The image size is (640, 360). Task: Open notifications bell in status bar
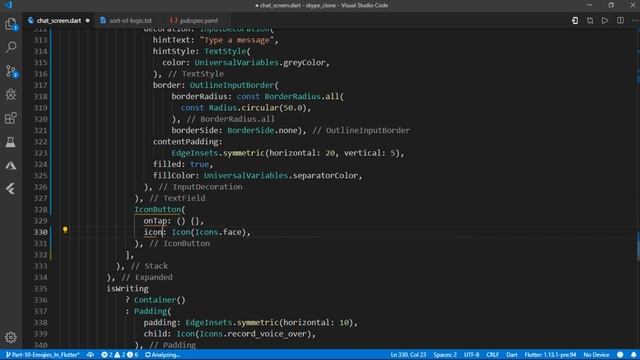633,355
